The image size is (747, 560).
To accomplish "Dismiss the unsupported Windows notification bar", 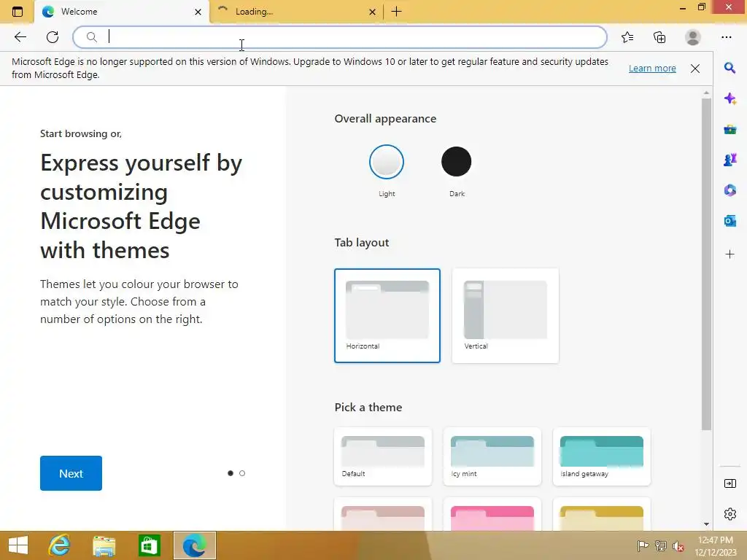I will (695, 69).
